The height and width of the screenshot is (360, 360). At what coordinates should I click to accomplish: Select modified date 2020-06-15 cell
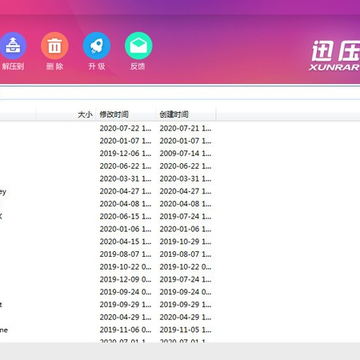(125, 217)
